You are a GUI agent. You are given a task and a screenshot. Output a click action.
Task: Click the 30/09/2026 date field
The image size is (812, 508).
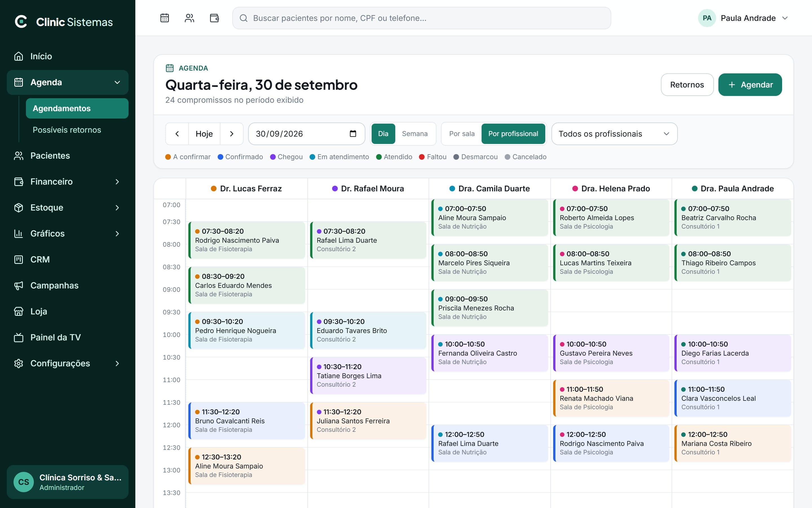point(306,134)
